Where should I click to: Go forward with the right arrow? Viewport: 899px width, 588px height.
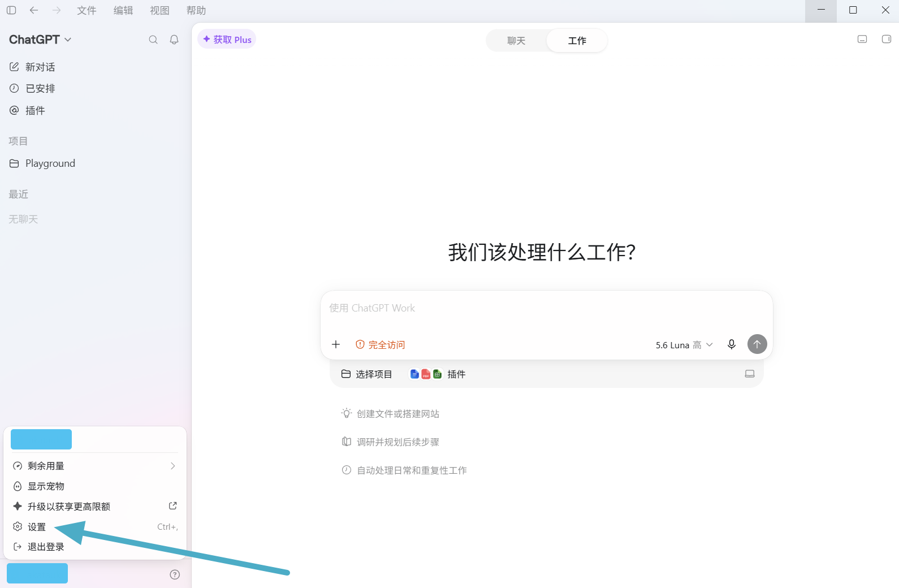57,10
